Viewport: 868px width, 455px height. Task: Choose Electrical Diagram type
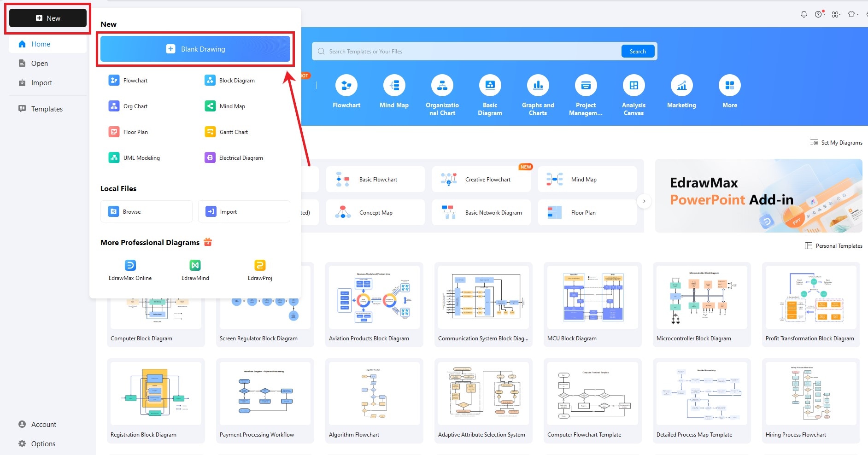pyautogui.click(x=234, y=158)
